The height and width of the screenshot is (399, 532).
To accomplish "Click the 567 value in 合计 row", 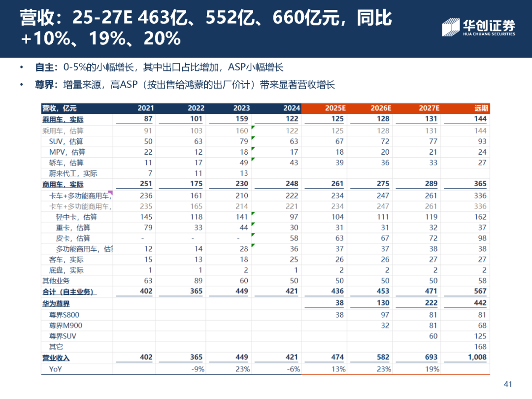I will pos(480,291).
